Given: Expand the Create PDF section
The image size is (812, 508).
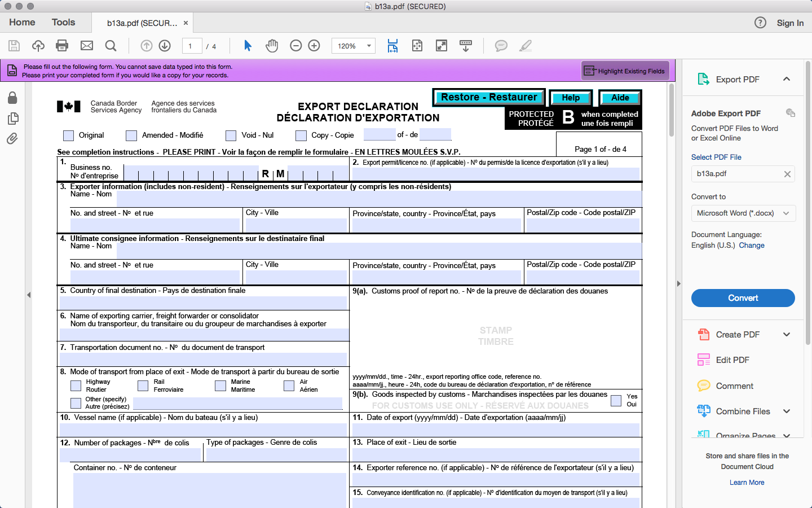Looking at the screenshot, I should [x=787, y=334].
